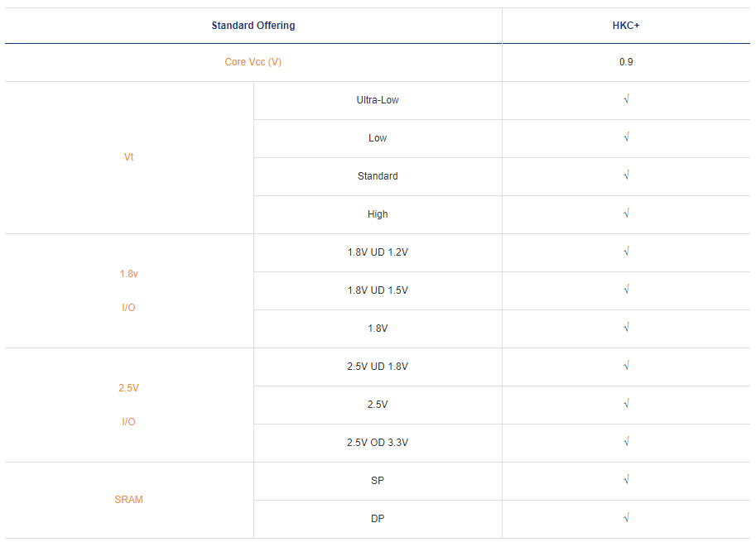
Task: Click the 0.9 value for Core Vcc
Action: pyautogui.click(x=626, y=62)
